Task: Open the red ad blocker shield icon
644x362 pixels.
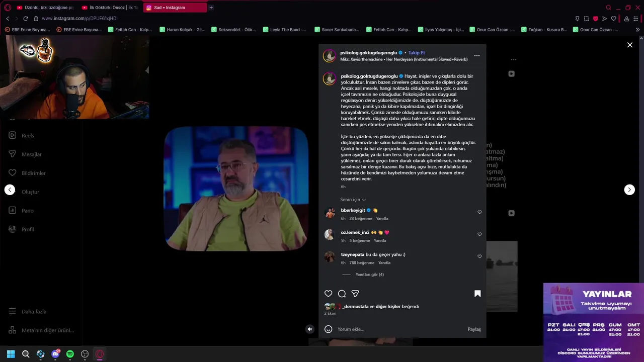Action: [595, 19]
